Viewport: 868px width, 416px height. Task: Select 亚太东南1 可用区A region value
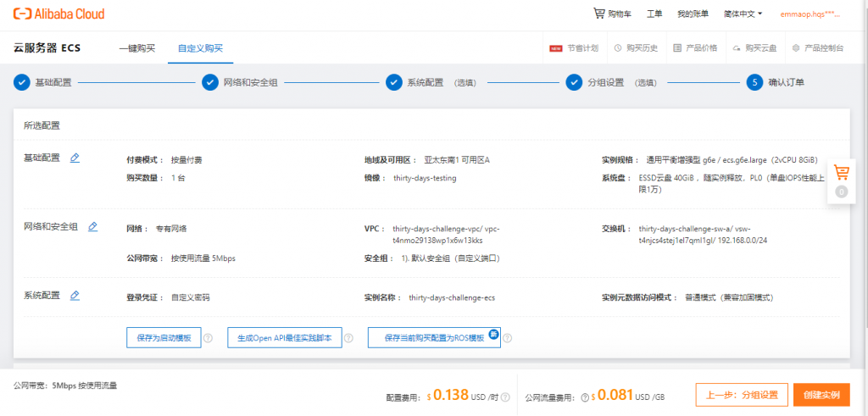[457, 160]
